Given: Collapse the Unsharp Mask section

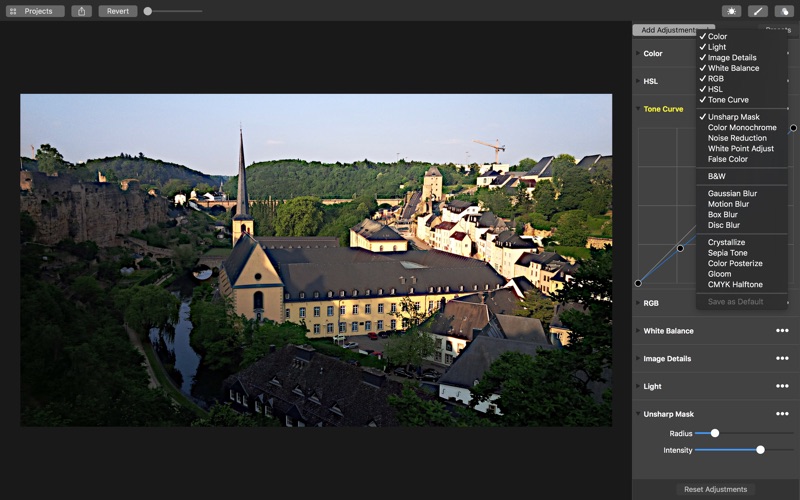Looking at the screenshot, I should point(638,414).
